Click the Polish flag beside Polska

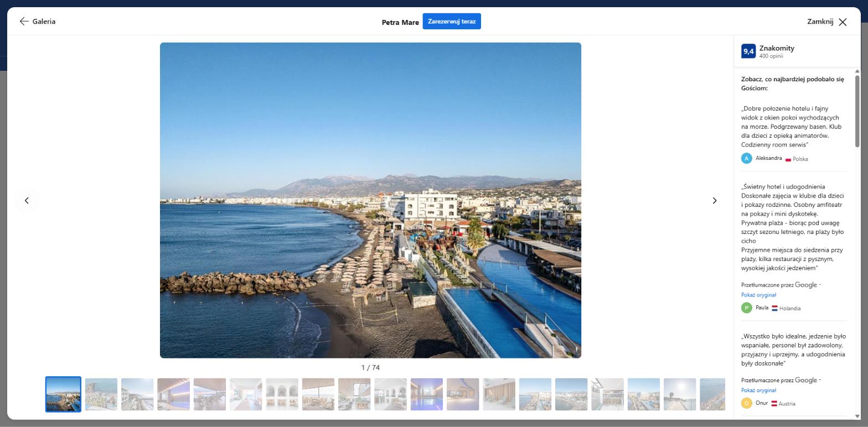(788, 159)
